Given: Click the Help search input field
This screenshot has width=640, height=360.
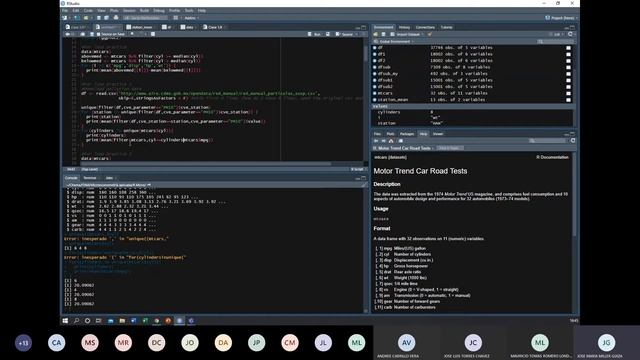Looking at the screenshot, I should [x=548, y=141].
